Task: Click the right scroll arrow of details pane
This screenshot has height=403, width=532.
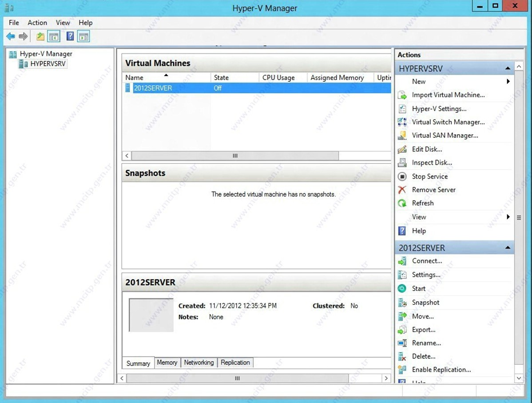Action: pyautogui.click(x=386, y=378)
